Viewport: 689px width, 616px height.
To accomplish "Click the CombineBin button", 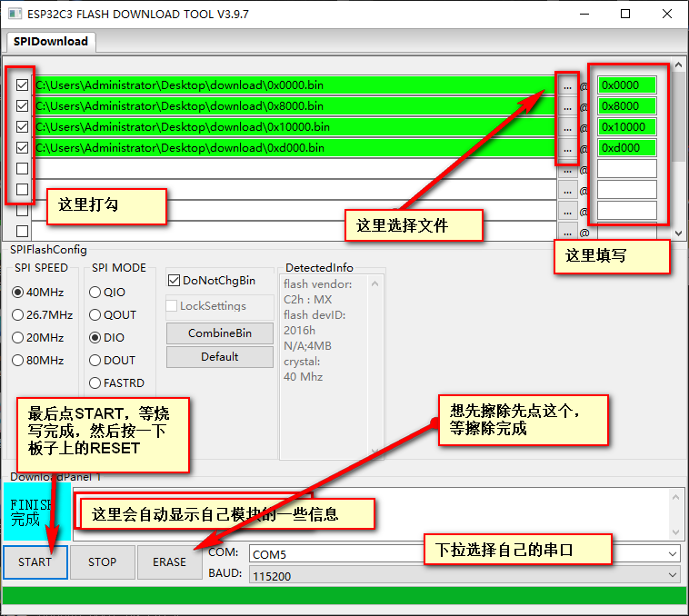I will point(220,333).
